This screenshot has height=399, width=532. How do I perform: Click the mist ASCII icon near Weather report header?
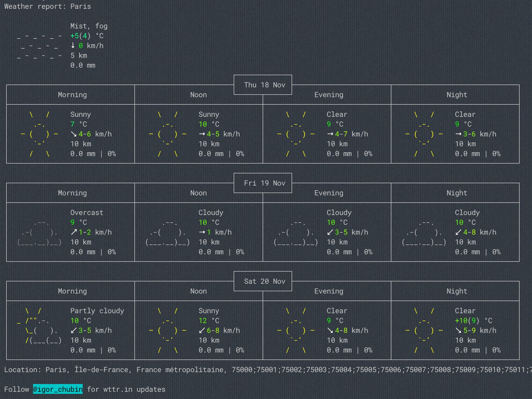(39, 46)
